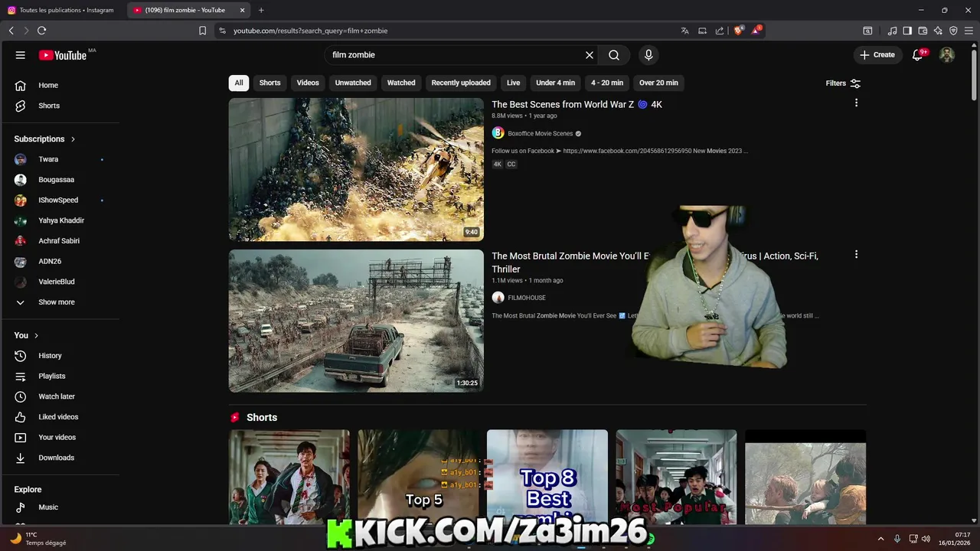The width and height of the screenshot is (980, 551).
Task: Open the Filters panel
Action: pyautogui.click(x=843, y=83)
